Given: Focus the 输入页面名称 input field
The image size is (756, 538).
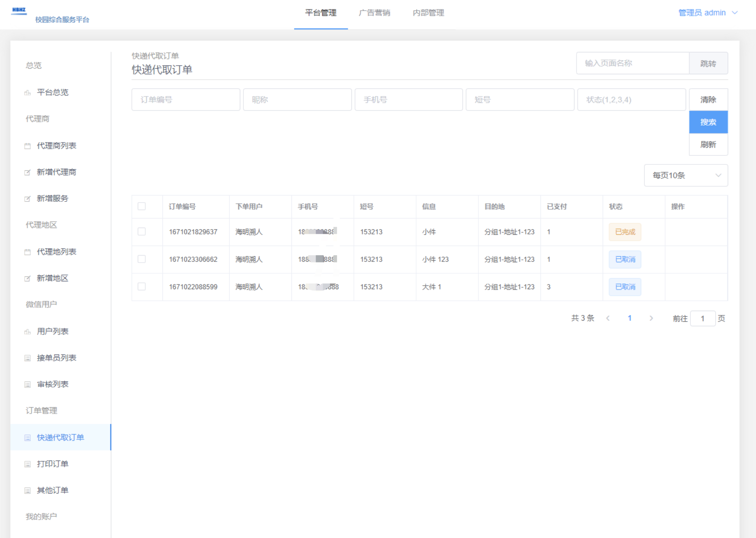Looking at the screenshot, I should point(633,63).
